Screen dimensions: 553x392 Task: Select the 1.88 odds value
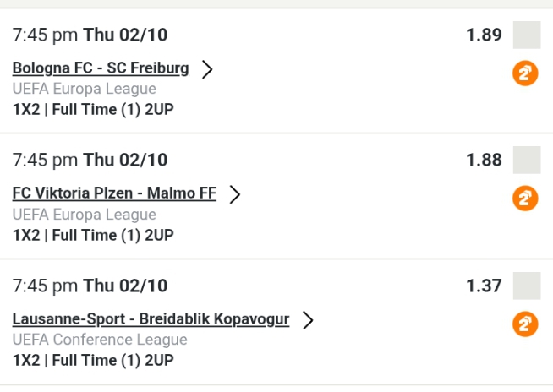pos(484,160)
